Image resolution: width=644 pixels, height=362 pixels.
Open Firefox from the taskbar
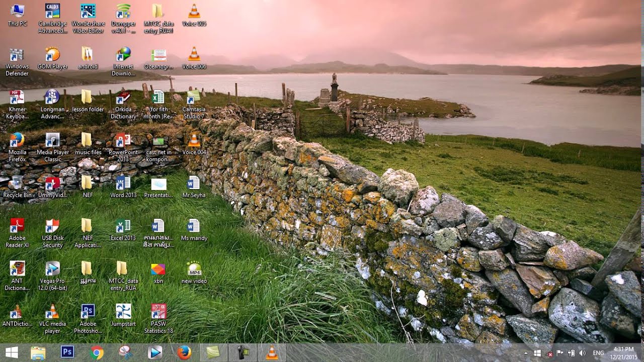click(x=184, y=352)
